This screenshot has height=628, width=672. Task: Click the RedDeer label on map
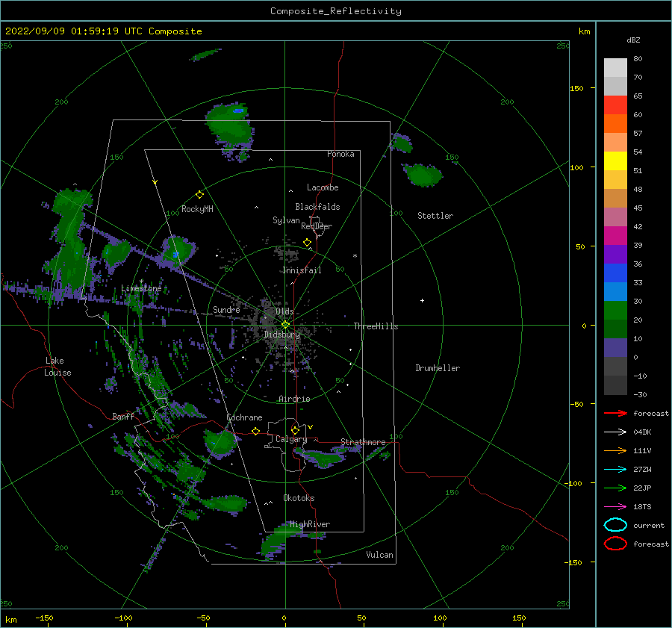coord(317,226)
